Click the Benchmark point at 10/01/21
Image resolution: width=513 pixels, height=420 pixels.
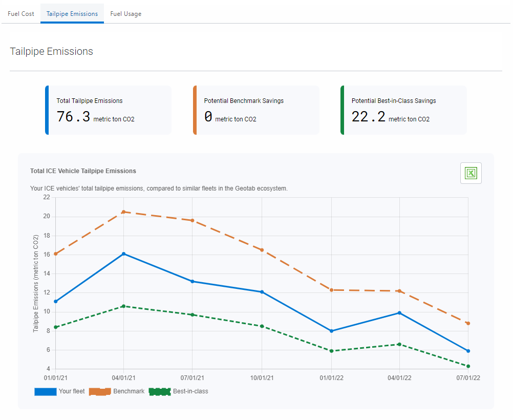click(x=262, y=250)
